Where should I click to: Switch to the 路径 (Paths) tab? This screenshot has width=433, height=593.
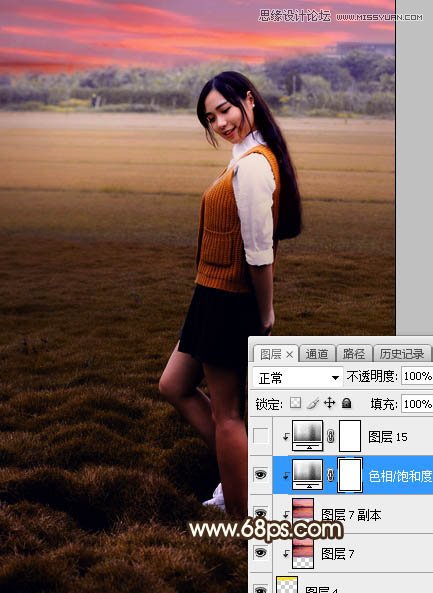coord(354,354)
